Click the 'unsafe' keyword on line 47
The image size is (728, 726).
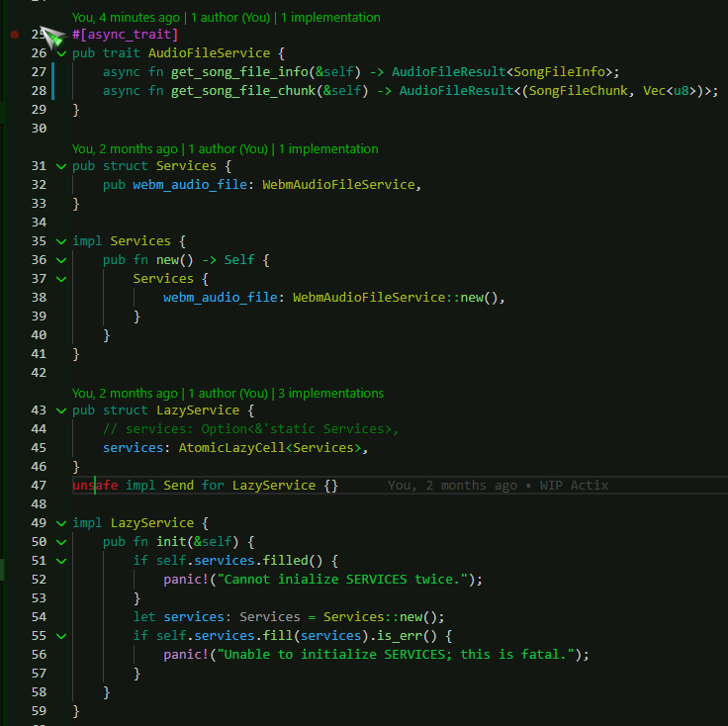click(x=95, y=486)
